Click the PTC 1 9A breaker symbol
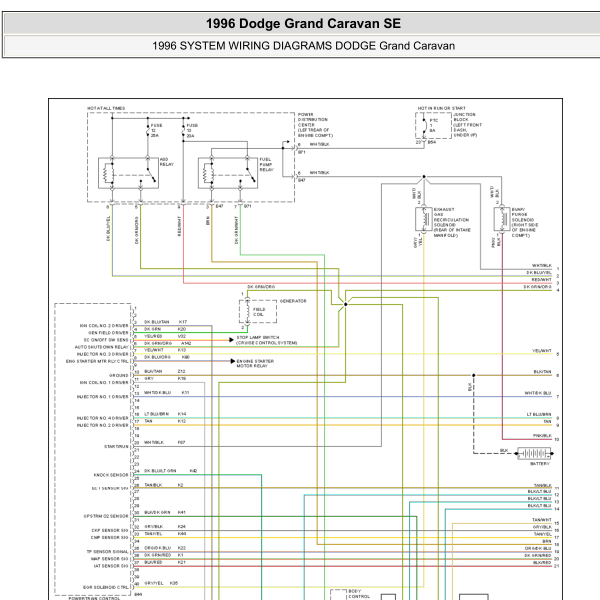 [424, 126]
